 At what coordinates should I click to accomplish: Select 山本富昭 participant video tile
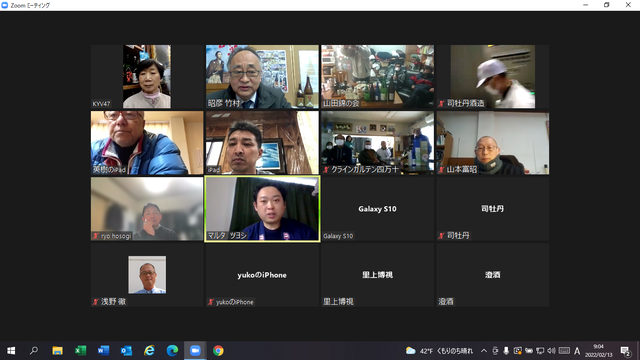493,143
